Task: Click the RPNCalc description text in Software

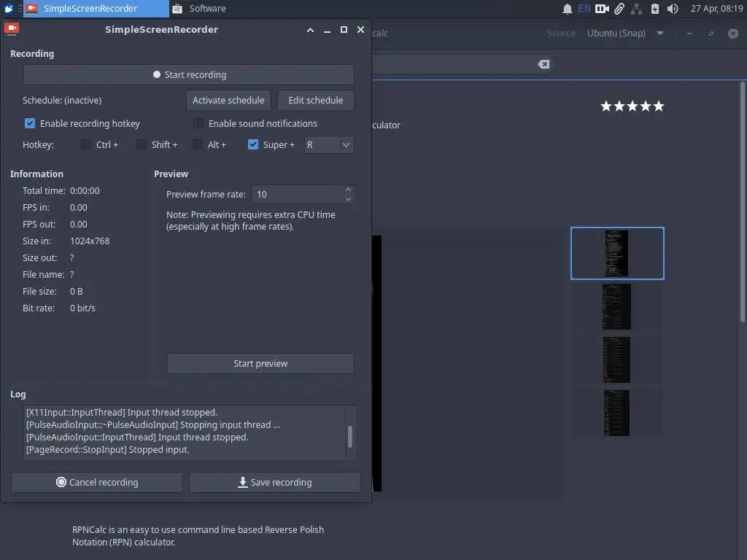Action: (x=198, y=536)
